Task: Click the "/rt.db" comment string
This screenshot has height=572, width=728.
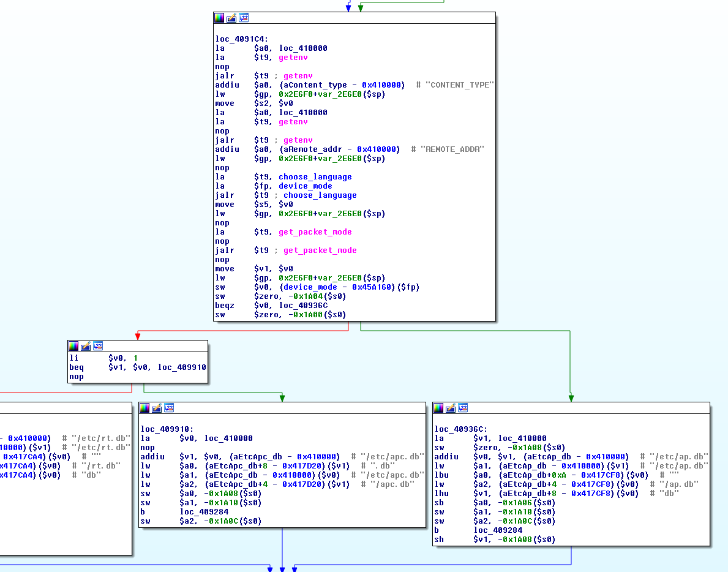Action: 101,465
